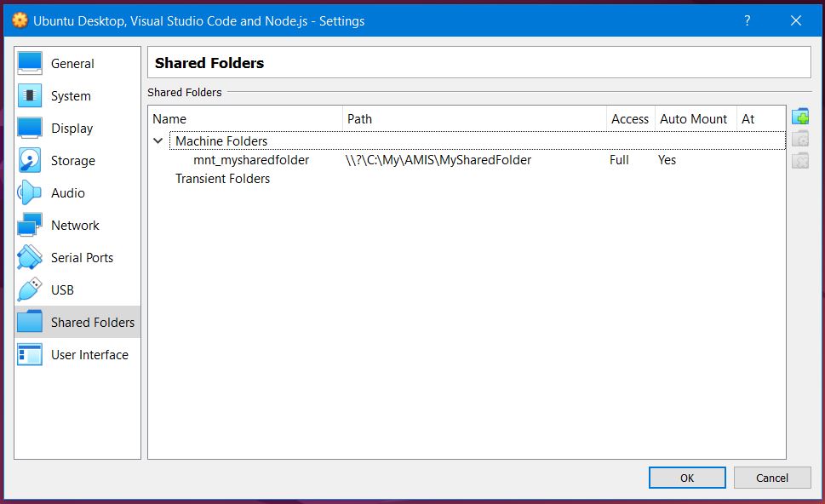Select the Audio speaker icon
825x504 pixels.
click(x=30, y=193)
